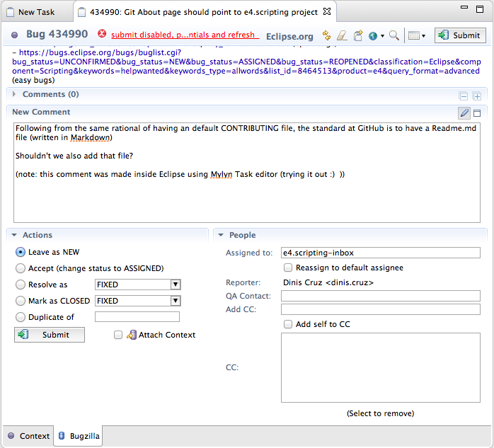Expand the Comments (0) section

(14, 94)
